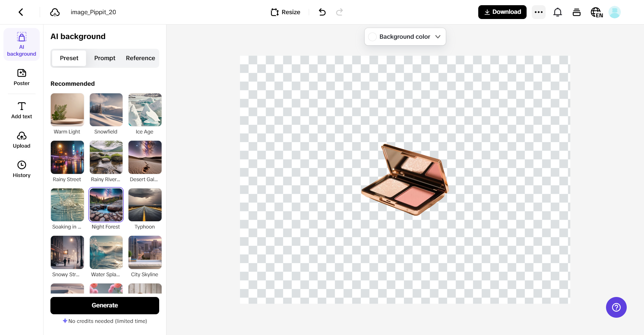Choose the Water Splash preset
This screenshot has height=335, width=644.
[106, 252]
